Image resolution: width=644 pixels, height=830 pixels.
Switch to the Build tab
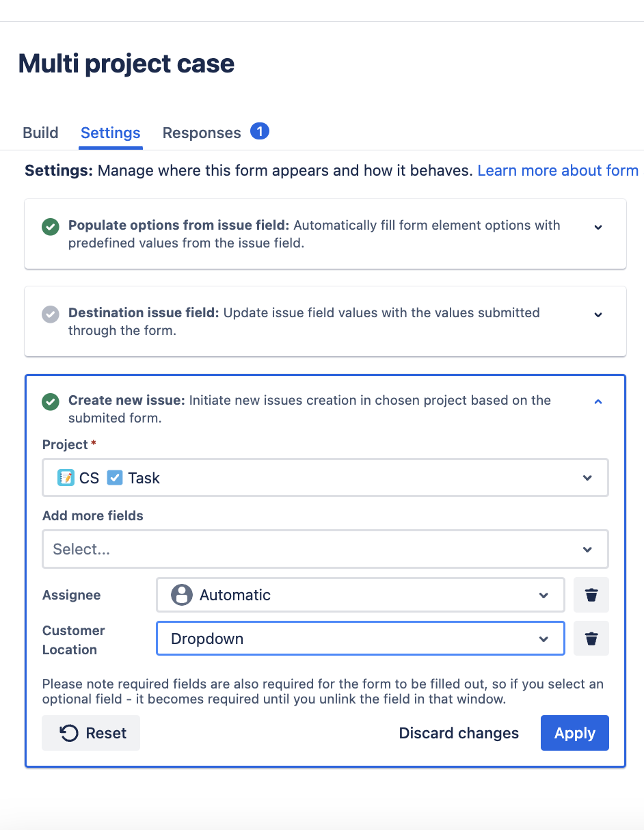tap(41, 133)
